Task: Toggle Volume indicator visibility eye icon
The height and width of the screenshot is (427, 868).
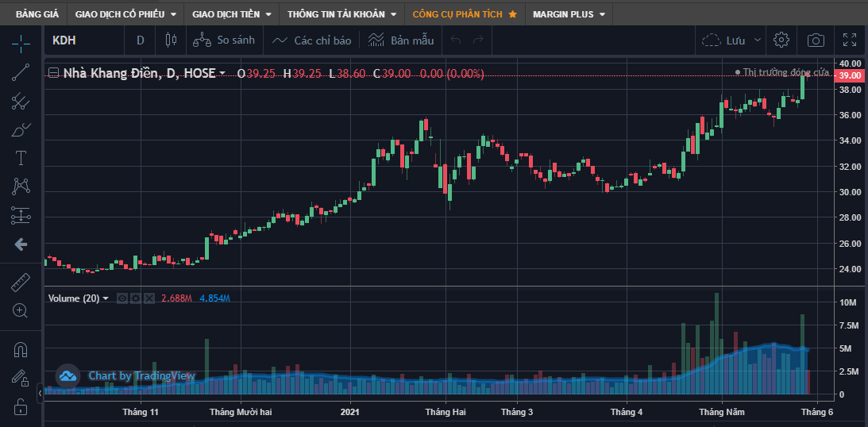Action: (122, 298)
